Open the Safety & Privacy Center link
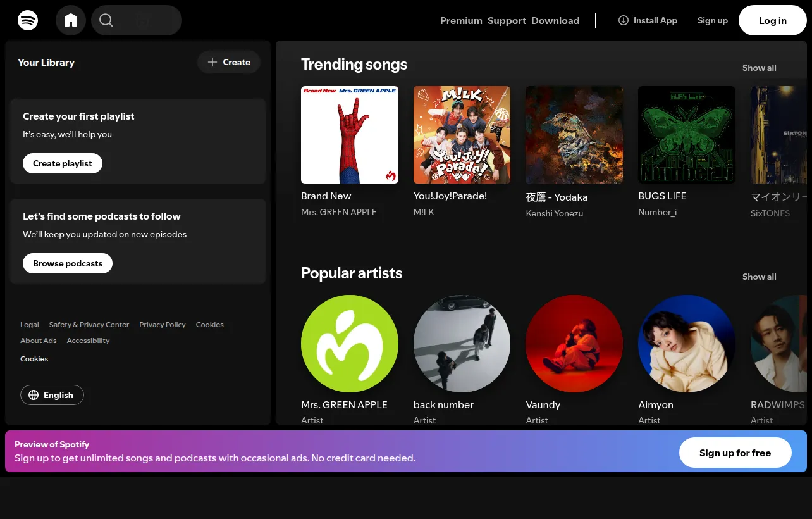This screenshot has width=812, height=519. tap(89, 325)
